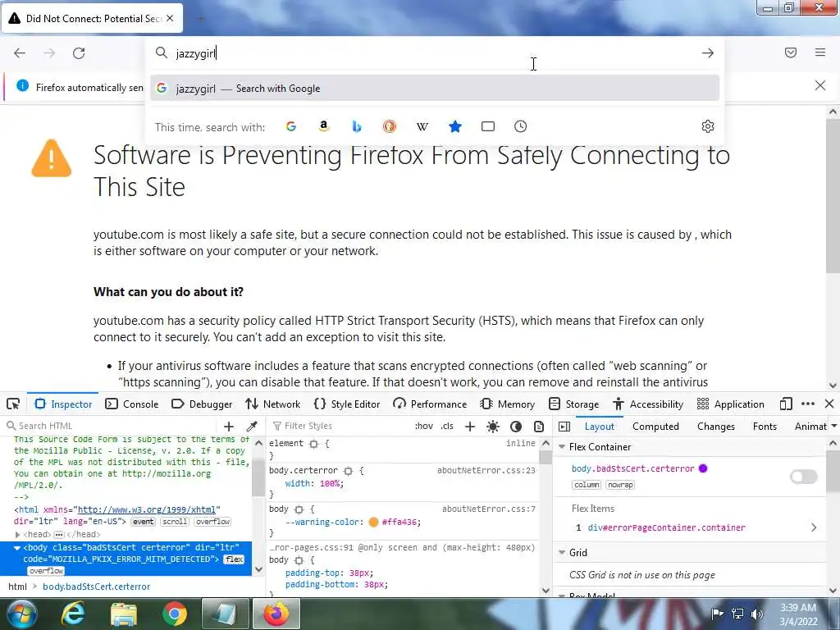Open the Debugger tab
This screenshot has width=840, height=630.
point(202,404)
